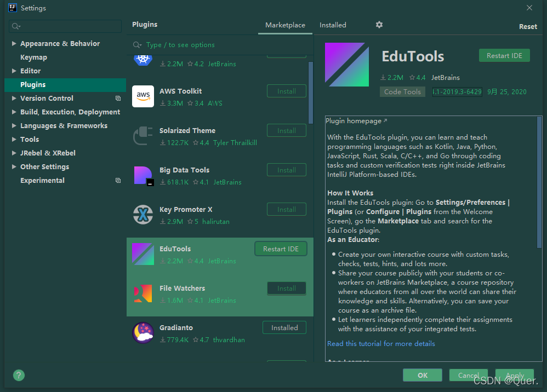Click Plugin homepage external link arrow
Viewport: 547px width, 392px height.
pos(385,120)
